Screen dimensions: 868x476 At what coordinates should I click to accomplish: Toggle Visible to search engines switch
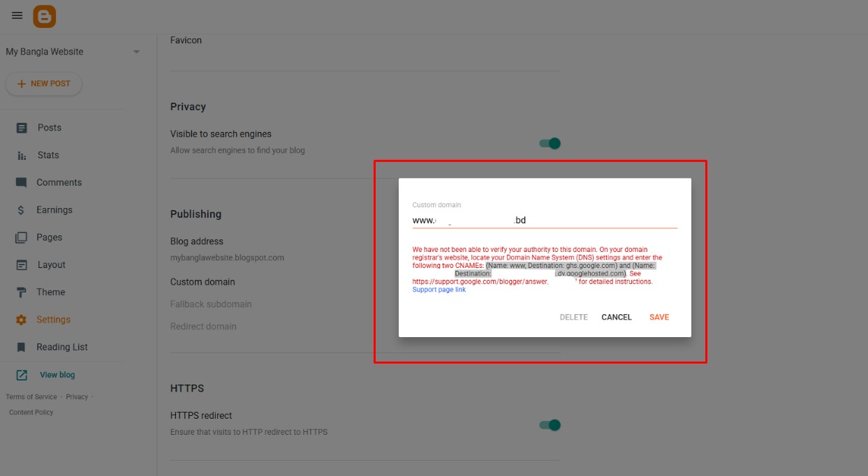coord(550,143)
